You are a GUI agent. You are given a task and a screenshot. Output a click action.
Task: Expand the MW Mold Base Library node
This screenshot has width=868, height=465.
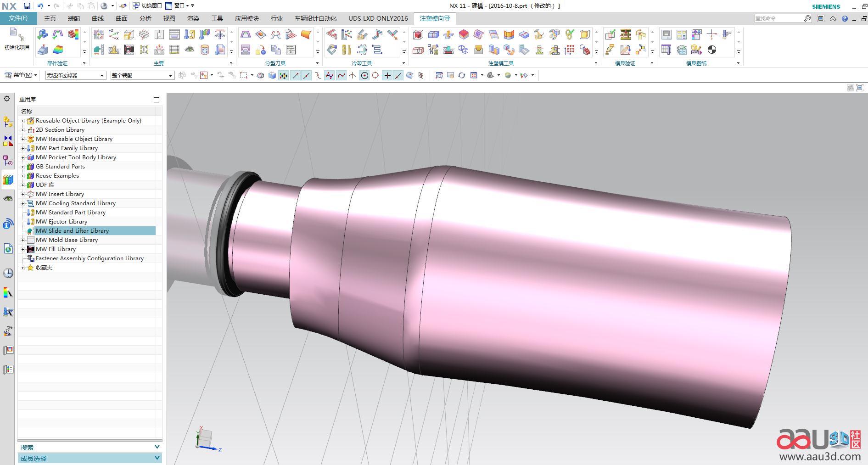click(22, 240)
